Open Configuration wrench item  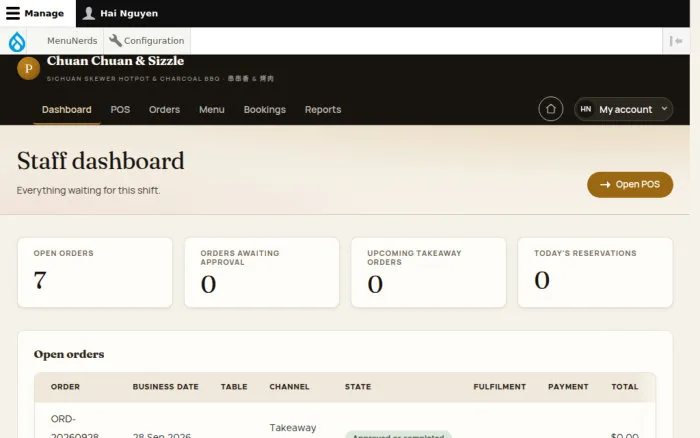tap(147, 41)
